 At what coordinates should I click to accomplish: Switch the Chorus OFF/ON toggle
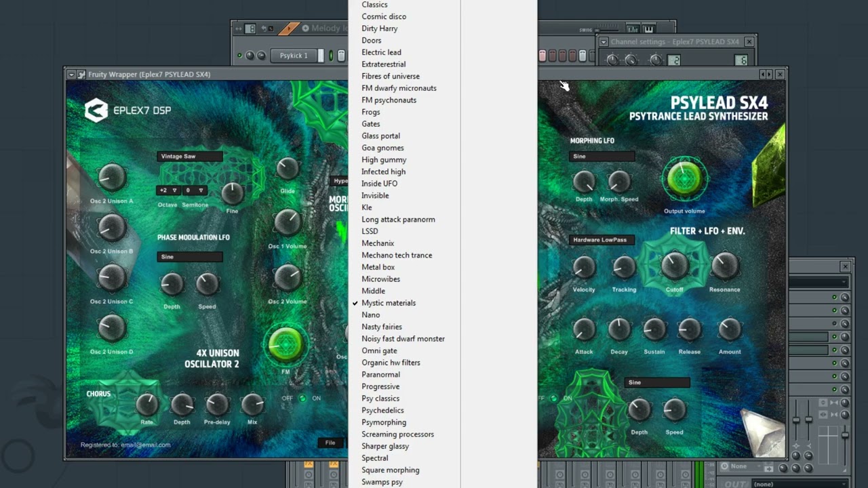[302, 399]
